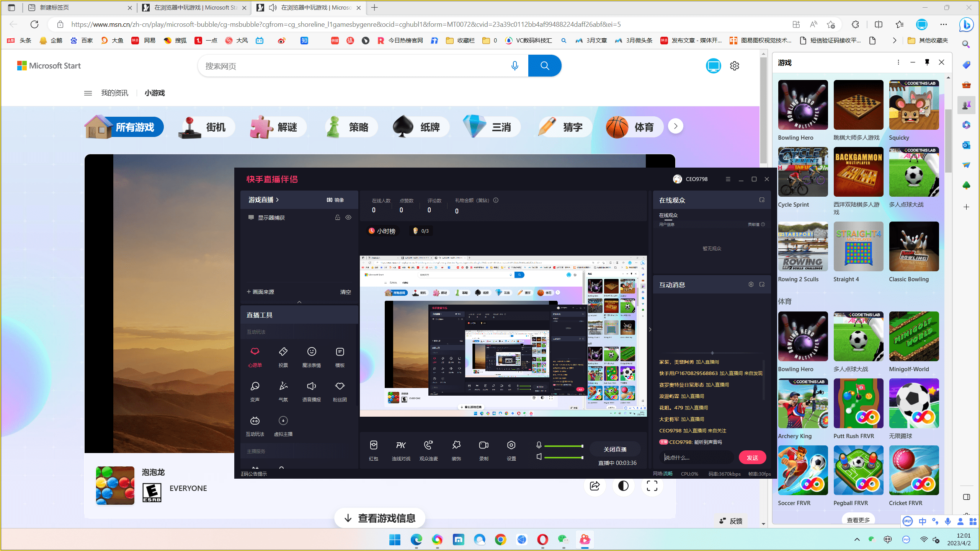
Task: Open more options in 游戏 sidebar
Action: pos(898,62)
